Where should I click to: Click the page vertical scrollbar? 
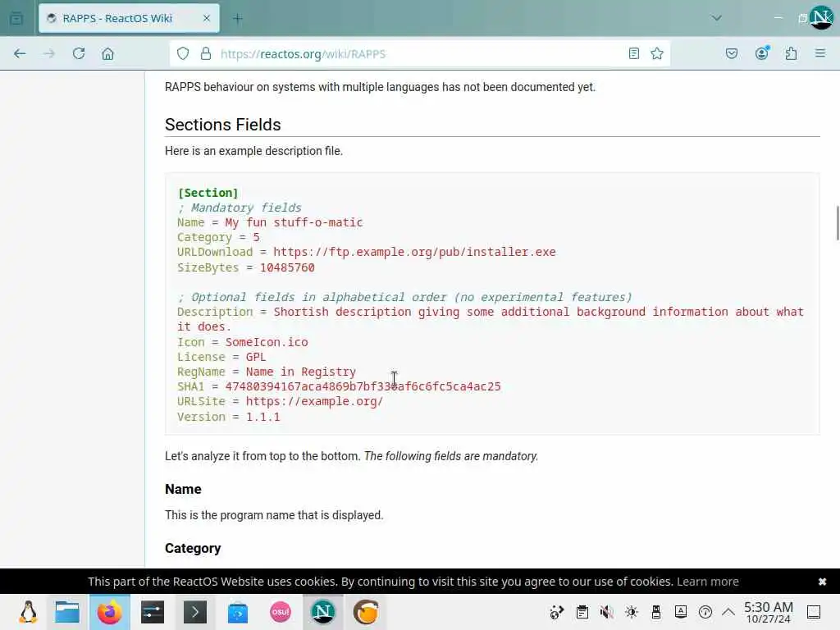pyautogui.click(x=837, y=223)
